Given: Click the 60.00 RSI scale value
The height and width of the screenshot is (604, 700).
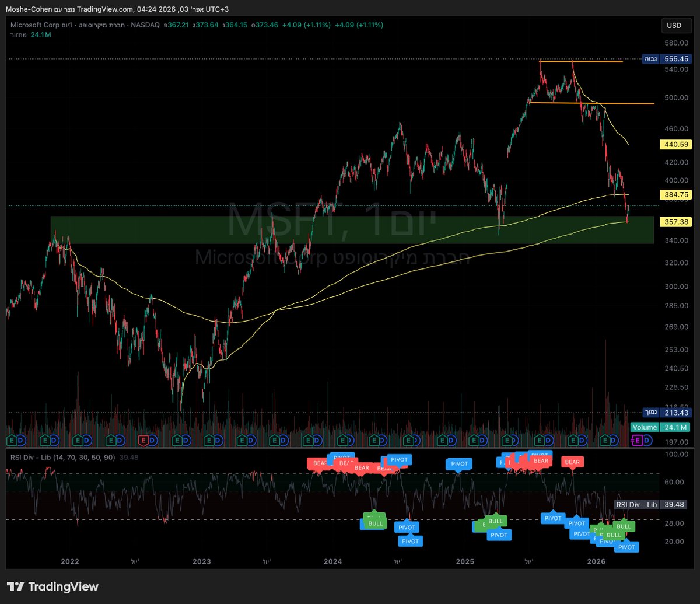Looking at the screenshot, I should [675, 481].
